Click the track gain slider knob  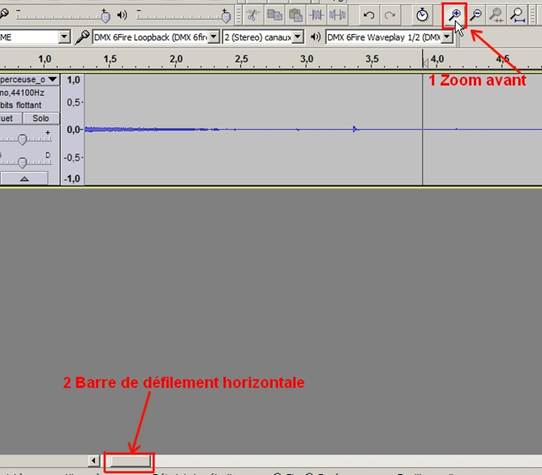point(22,139)
